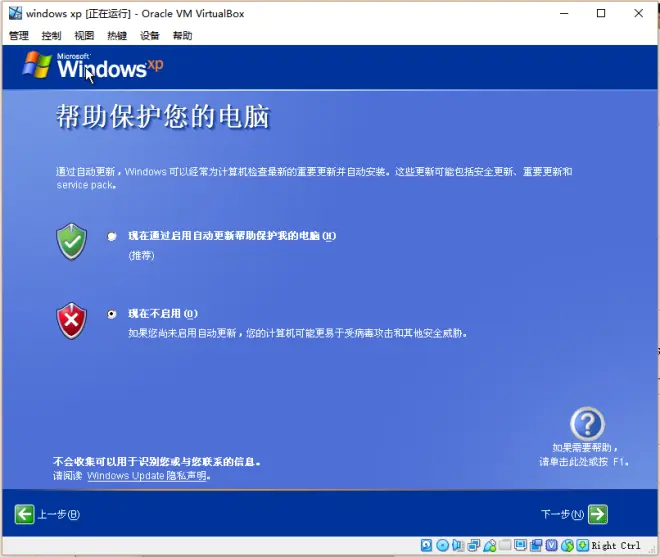Open the 热键 menu
The image size is (660, 557).
point(117,36)
